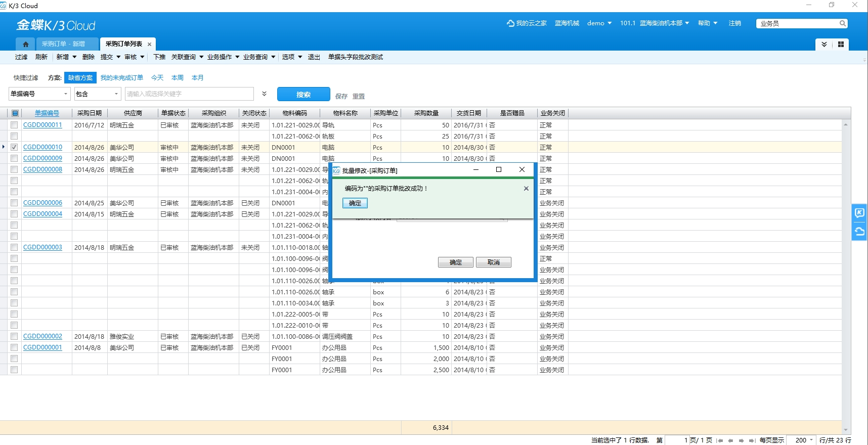The image size is (868, 445).
Task: Click 删除 in the toolbar
Action: click(x=89, y=57)
